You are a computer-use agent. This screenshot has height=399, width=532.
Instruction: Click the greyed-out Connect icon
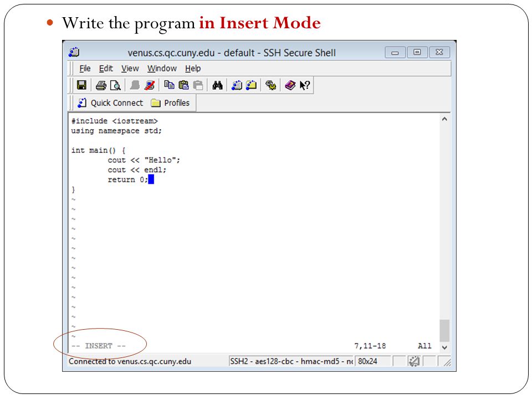(x=135, y=85)
